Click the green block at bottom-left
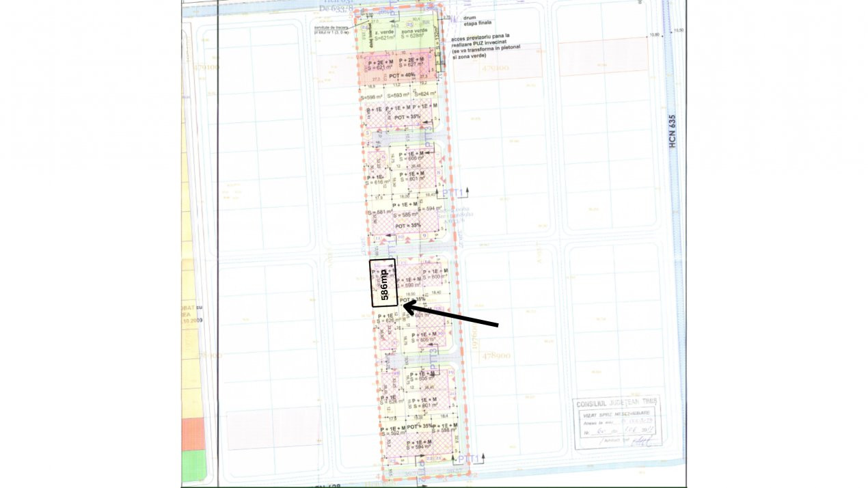Screen dimensions: 868x488 click(x=193, y=466)
